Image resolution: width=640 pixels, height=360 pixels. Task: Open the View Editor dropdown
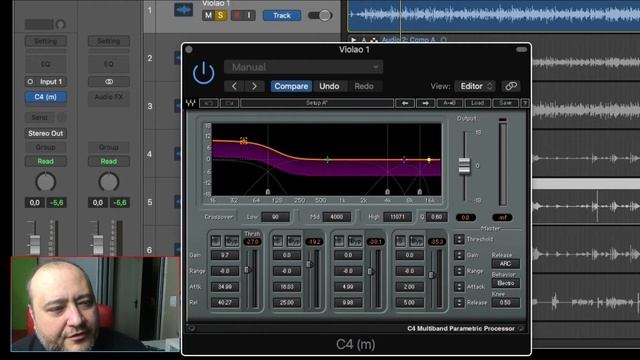click(475, 86)
